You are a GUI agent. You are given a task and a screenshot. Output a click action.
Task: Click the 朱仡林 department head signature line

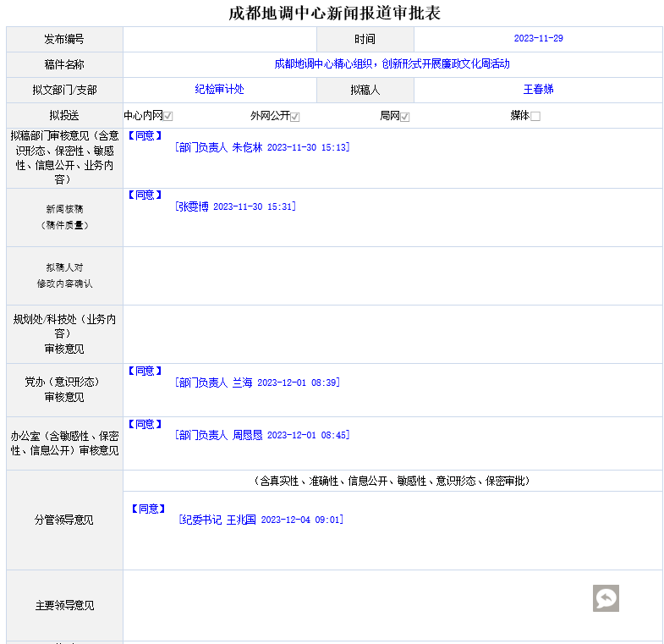point(262,147)
